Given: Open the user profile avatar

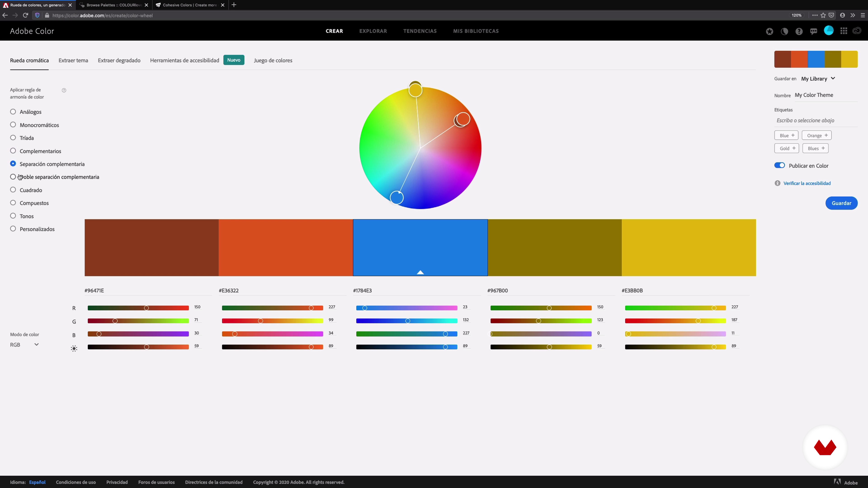Looking at the screenshot, I should pyautogui.click(x=829, y=31).
